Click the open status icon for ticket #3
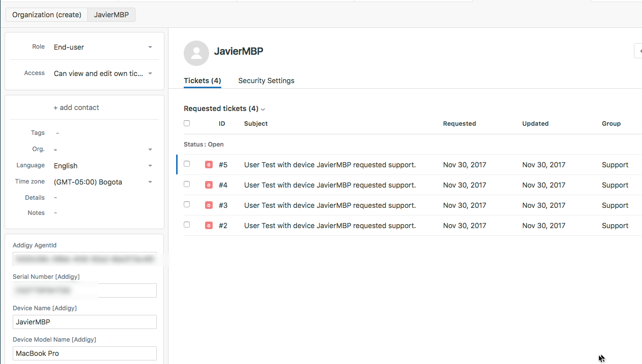This screenshot has width=642, height=364. [209, 205]
